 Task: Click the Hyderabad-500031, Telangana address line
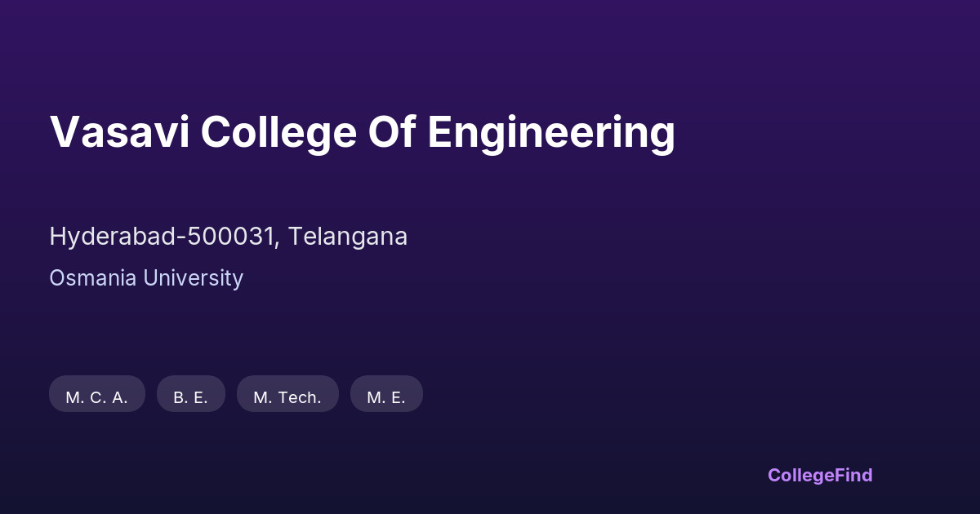pos(228,237)
